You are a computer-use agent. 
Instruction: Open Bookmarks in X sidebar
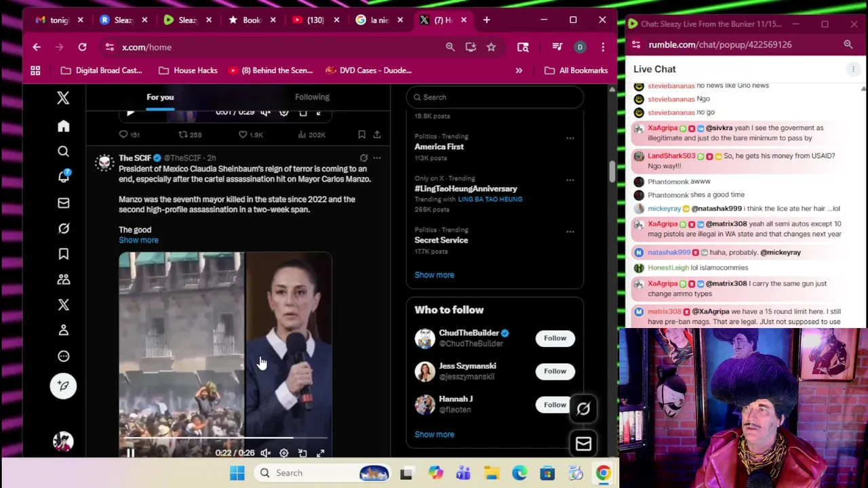[x=63, y=253]
